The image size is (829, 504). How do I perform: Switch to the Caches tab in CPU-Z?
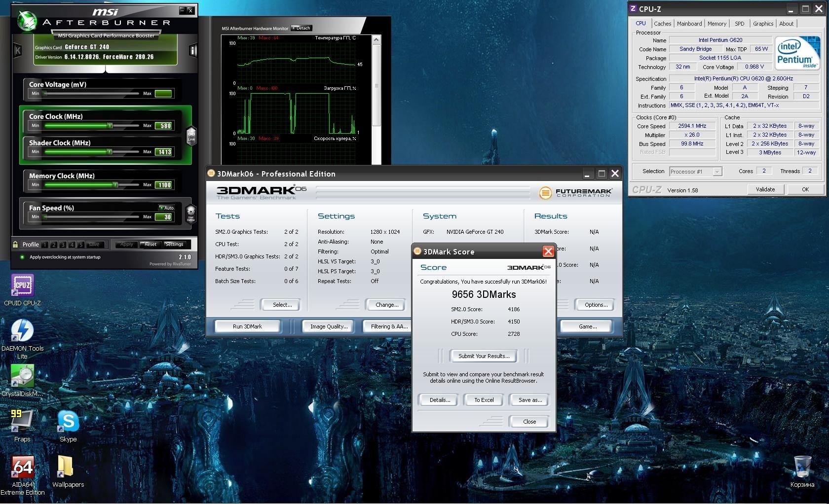click(662, 24)
